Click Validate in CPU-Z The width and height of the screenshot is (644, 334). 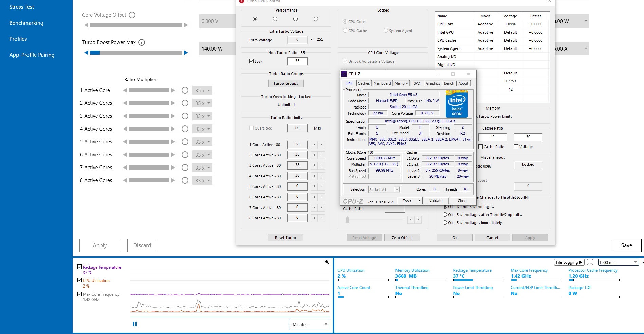tap(436, 201)
